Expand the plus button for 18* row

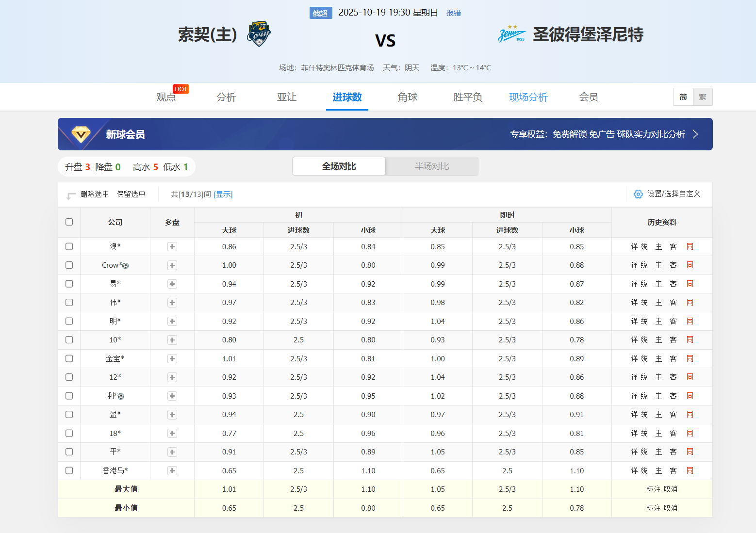pos(172,434)
